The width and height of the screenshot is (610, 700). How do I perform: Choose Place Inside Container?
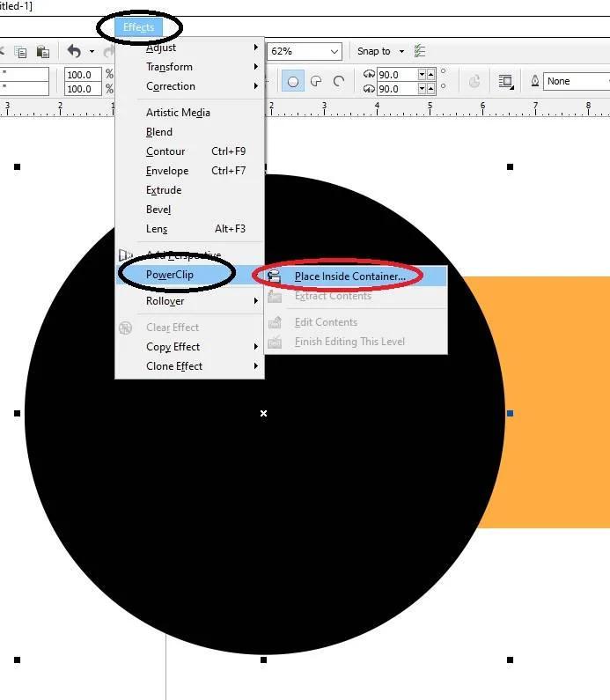356,276
